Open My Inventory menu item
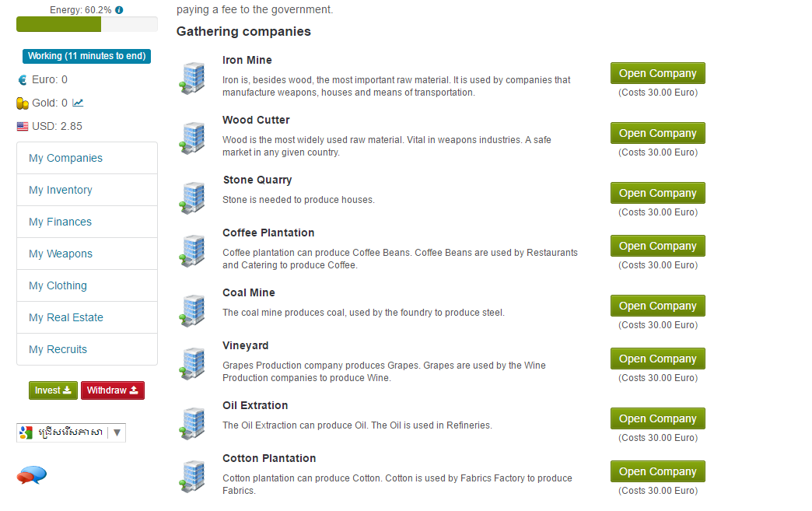This screenshot has width=812, height=511. (x=61, y=190)
